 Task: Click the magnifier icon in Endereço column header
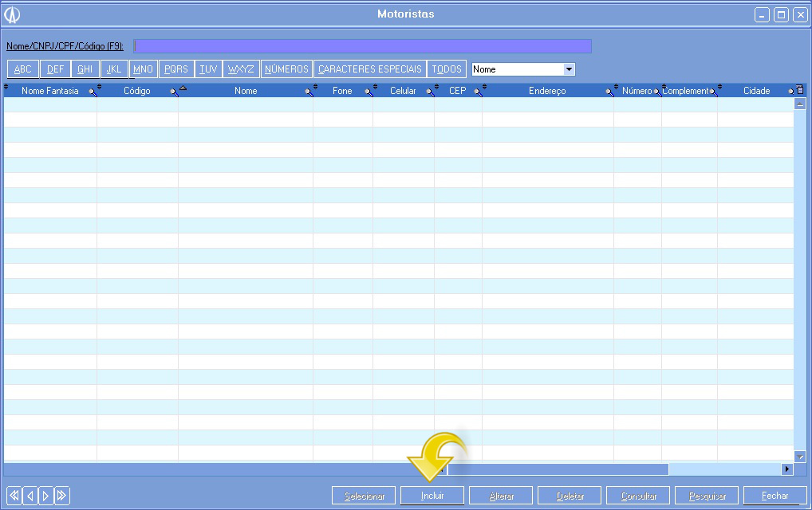[x=609, y=92]
